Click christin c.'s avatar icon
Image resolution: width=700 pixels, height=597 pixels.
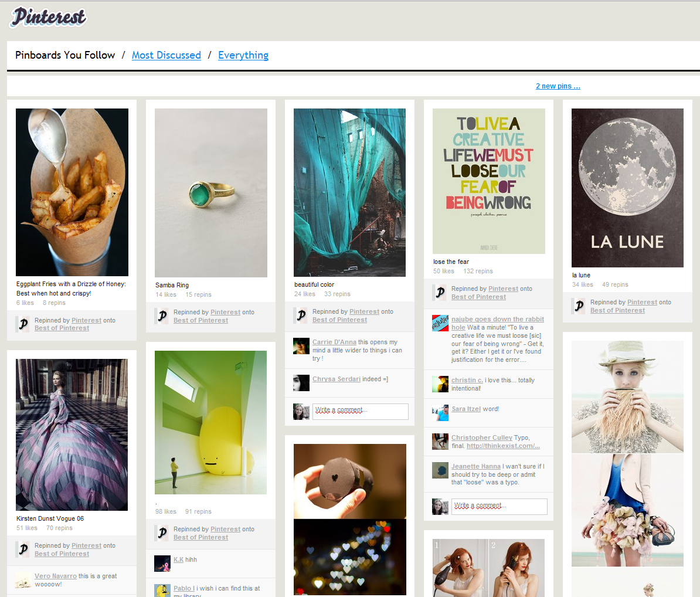tap(440, 384)
